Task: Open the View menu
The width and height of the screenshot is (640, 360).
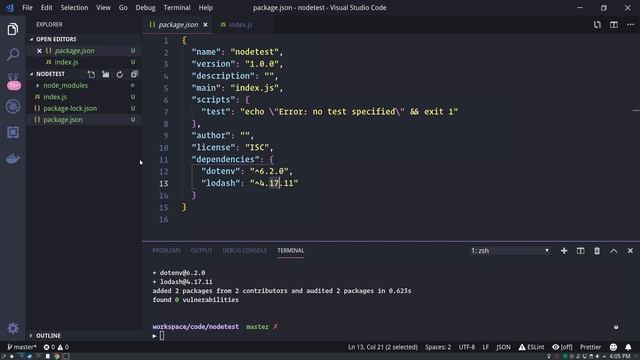Action: pos(103,7)
